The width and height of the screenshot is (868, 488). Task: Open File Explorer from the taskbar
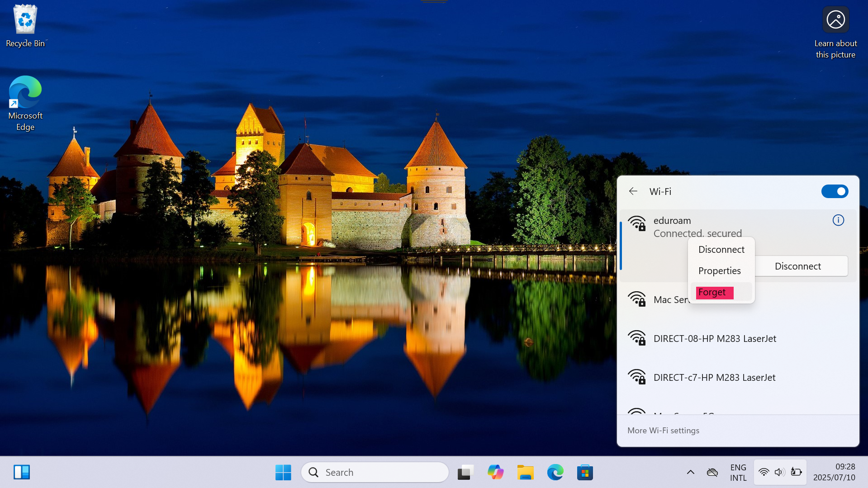click(x=525, y=473)
